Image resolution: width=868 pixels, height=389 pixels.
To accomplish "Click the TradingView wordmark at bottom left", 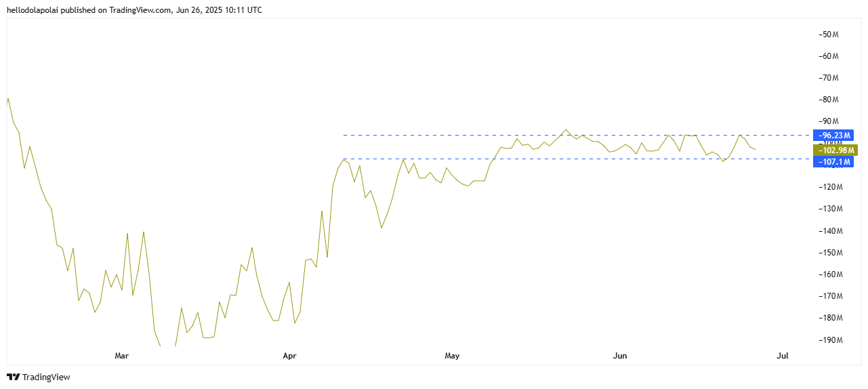I will 46,377.
